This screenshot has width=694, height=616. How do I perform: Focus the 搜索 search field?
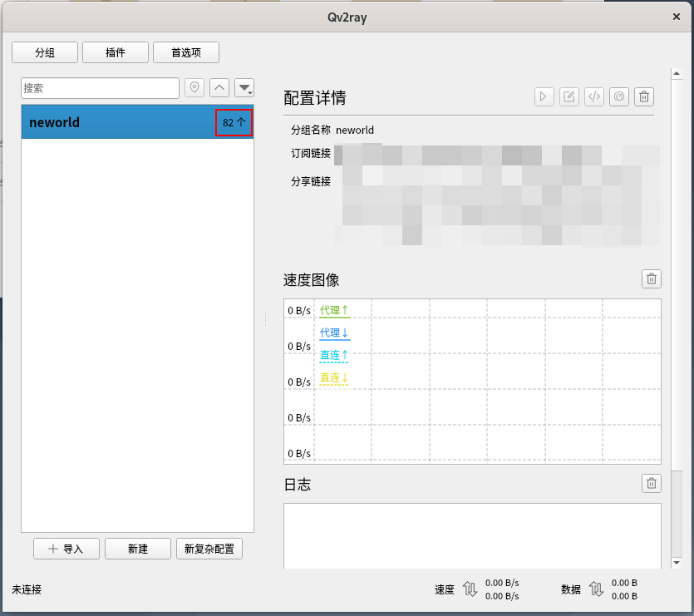[x=100, y=88]
